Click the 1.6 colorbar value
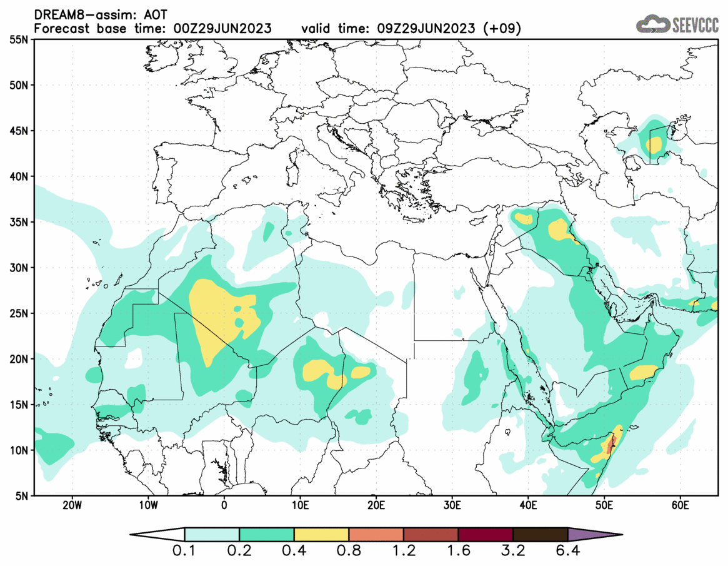 pos(458,551)
